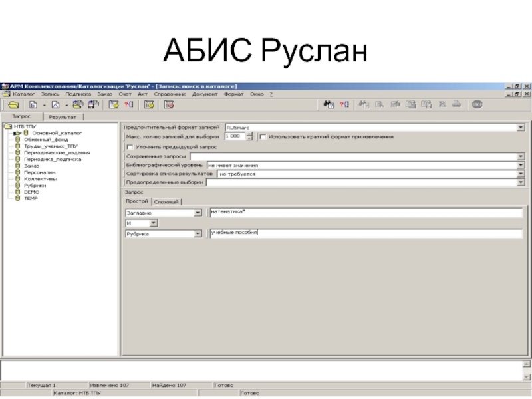Open the 'Предопределенные выборки' dropdown
This screenshot has height=399, width=532.
coord(521,182)
